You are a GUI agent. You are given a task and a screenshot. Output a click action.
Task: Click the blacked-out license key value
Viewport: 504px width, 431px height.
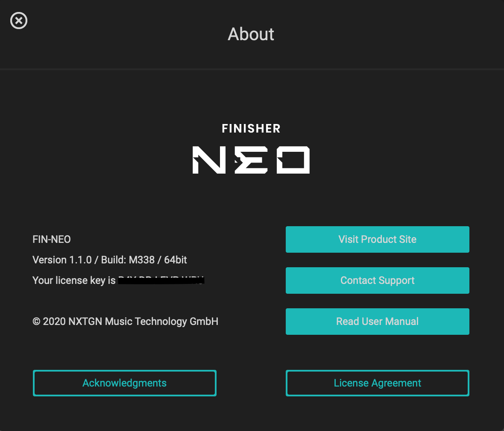tap(161, 280)
